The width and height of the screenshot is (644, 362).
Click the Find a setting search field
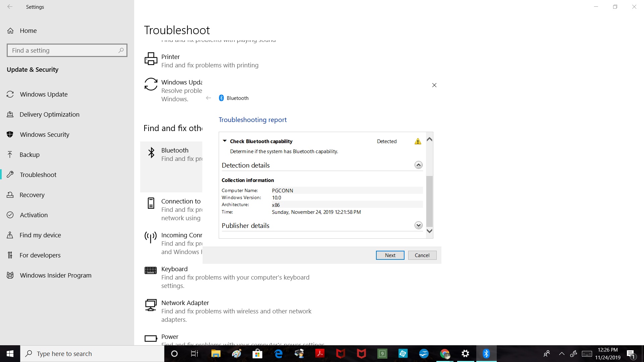[x=67, y=50]
